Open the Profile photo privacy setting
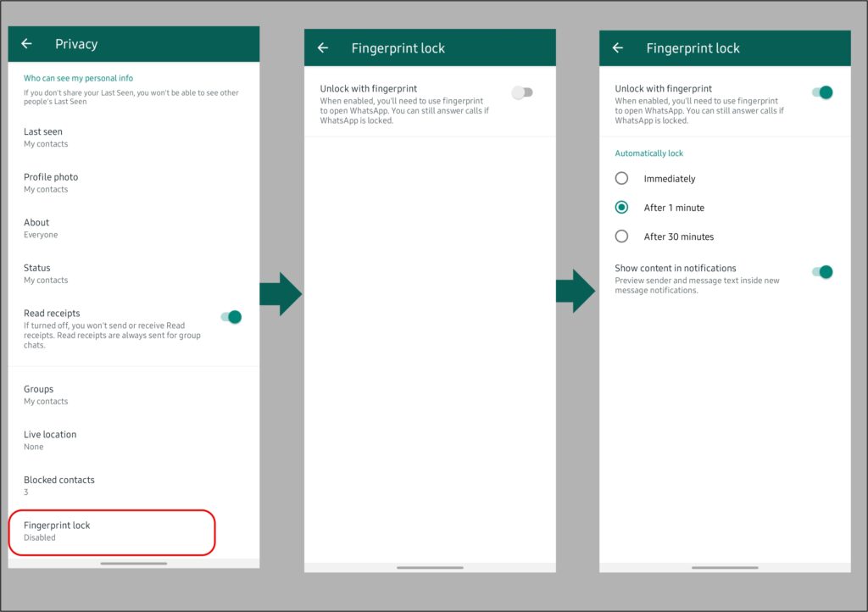 (x=51, y=182)
